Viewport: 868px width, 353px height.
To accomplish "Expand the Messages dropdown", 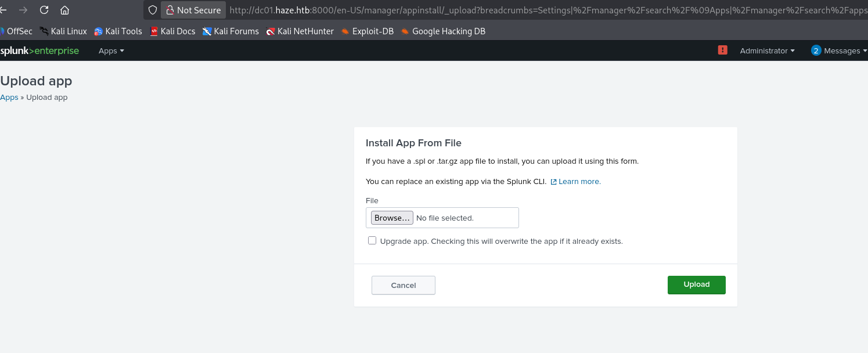I will (841, 51).
